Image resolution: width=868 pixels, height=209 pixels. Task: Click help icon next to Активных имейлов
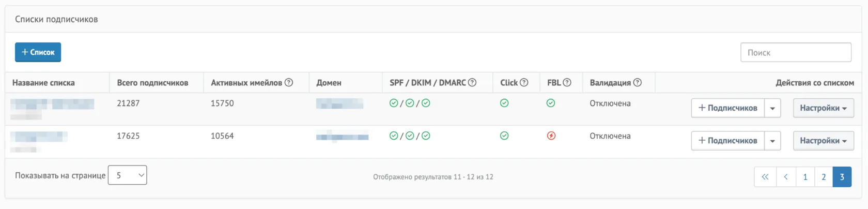click(289, 82)
